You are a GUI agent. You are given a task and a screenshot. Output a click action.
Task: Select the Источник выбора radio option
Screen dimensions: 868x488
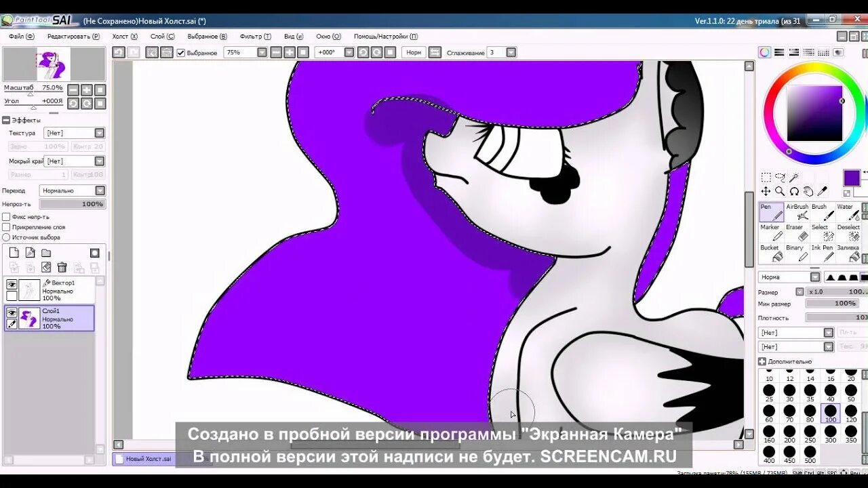(6, 237)
